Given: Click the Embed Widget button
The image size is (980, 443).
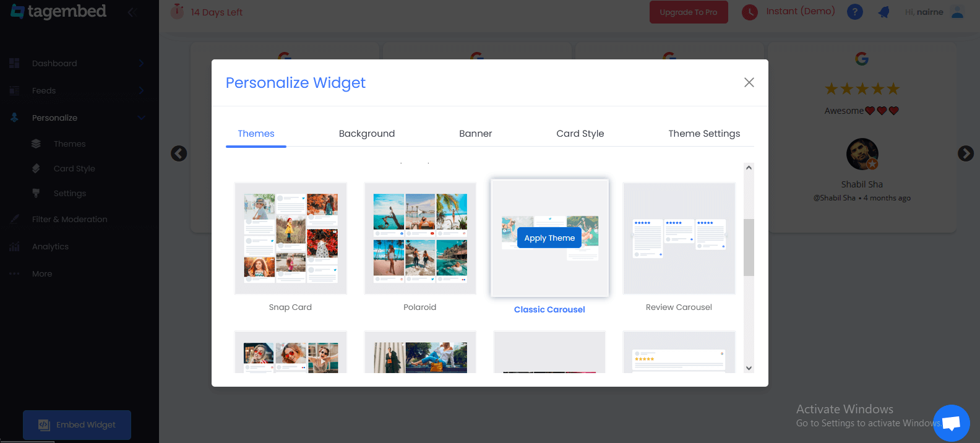Looking at the screenshot, I should tap(77, 425).
